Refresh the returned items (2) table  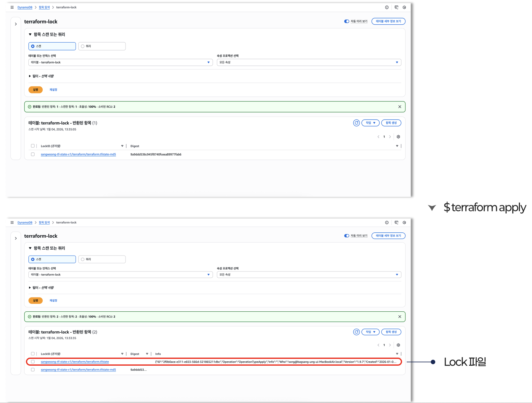[x=356, y=332]
